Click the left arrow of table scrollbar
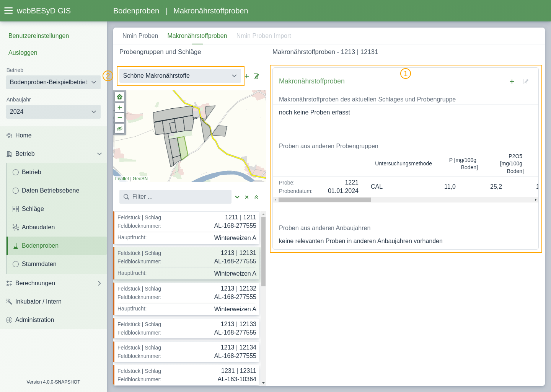The width and height of the screenshot is (551, 392). click(x=275, y=200)
